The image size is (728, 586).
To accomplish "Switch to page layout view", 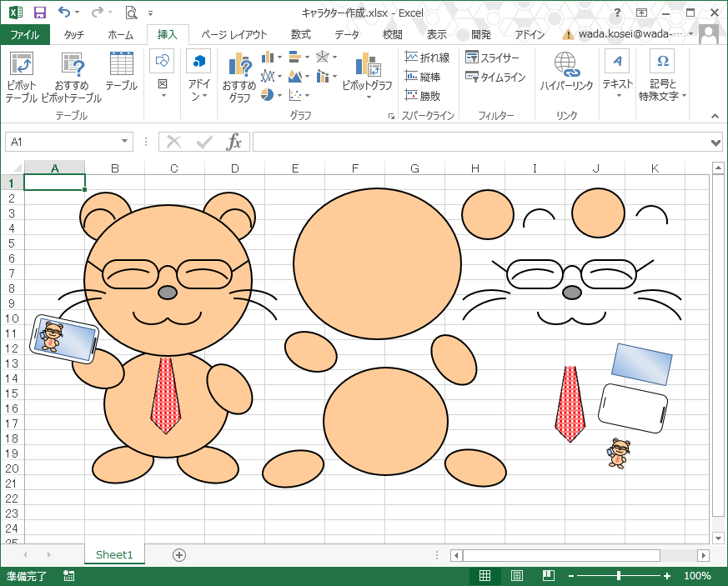I will click(516, 576).
